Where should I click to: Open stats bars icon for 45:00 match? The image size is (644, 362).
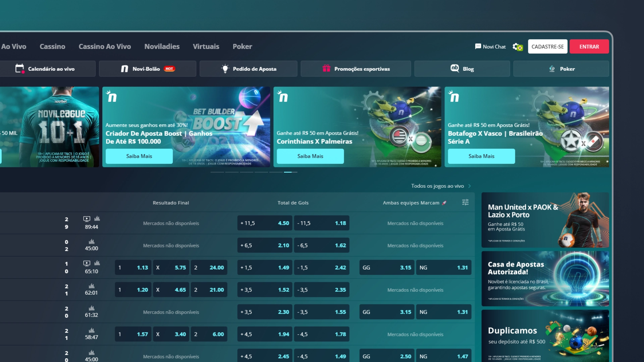[x=92, y=242]
